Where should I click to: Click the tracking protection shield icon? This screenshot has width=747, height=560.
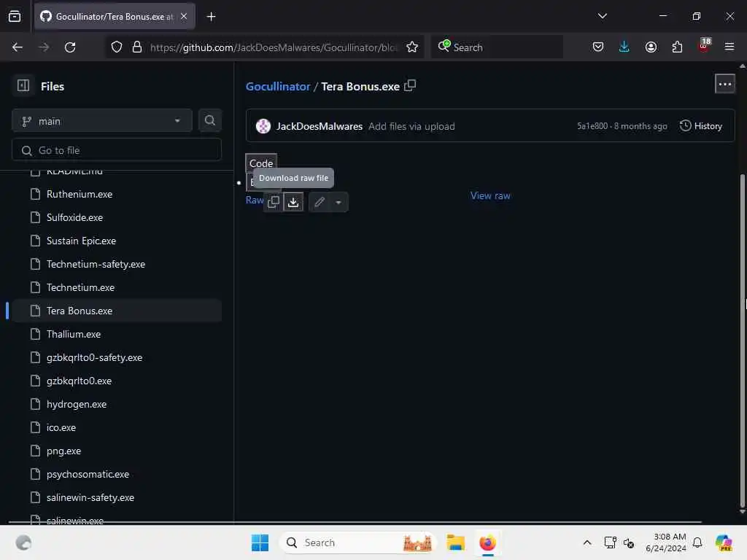tap(116, 47)
